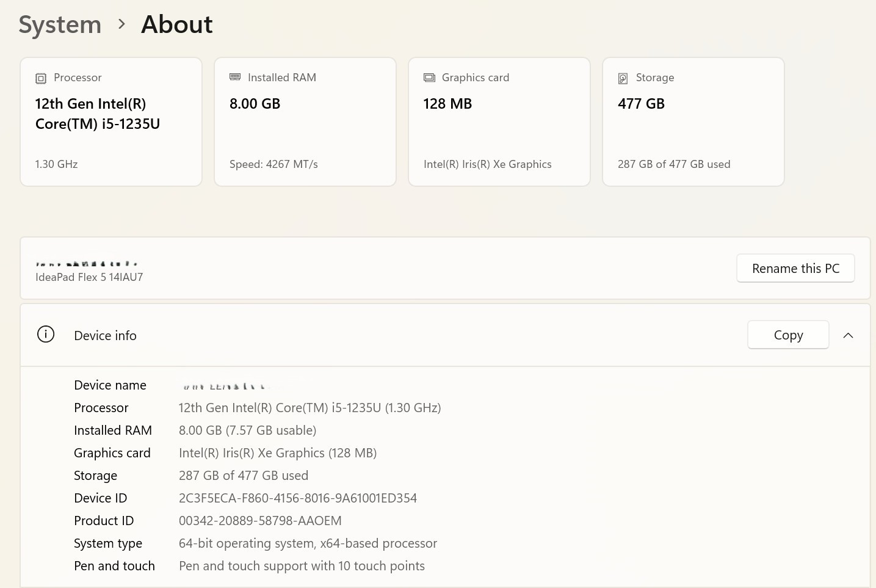
Task: Click the System type label
Action: click(108, 543)
